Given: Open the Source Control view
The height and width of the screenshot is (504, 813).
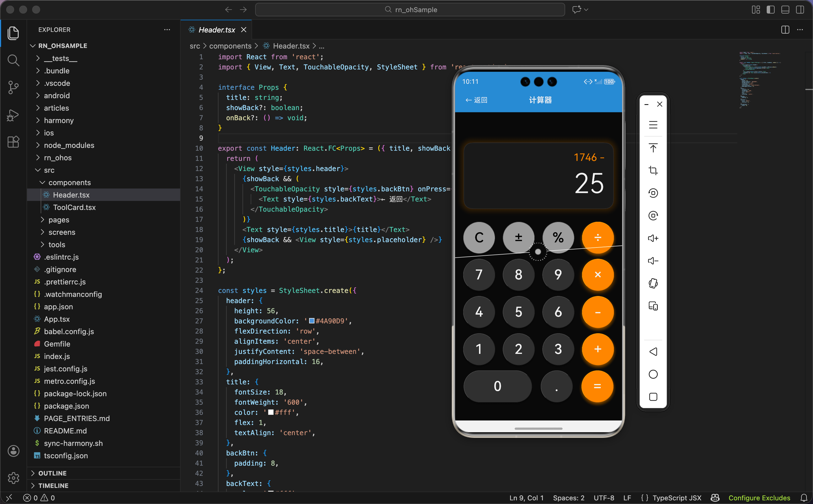Looking at the screenshot, I should coord(13,87).
